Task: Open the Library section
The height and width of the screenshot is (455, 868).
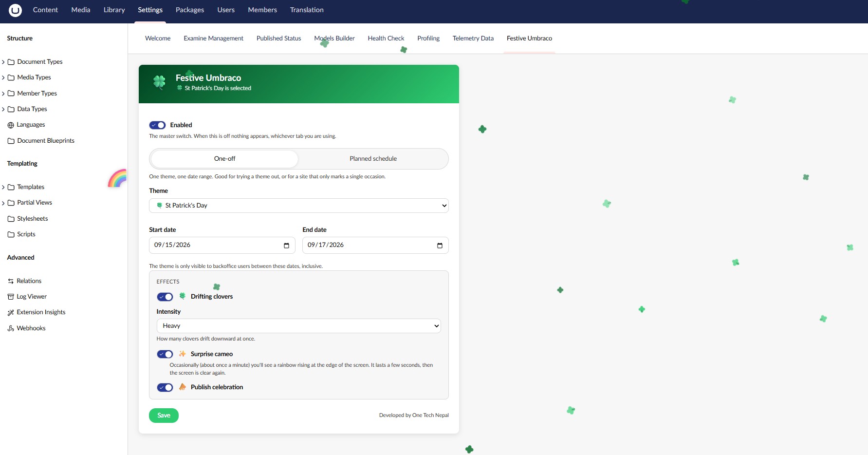Action: pos(114,10)
